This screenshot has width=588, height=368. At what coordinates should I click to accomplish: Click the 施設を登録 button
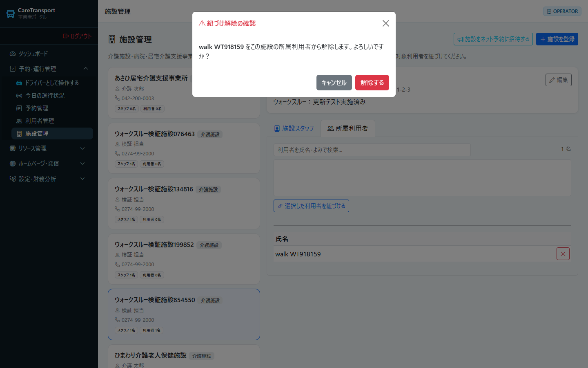(x=557, y=39)
